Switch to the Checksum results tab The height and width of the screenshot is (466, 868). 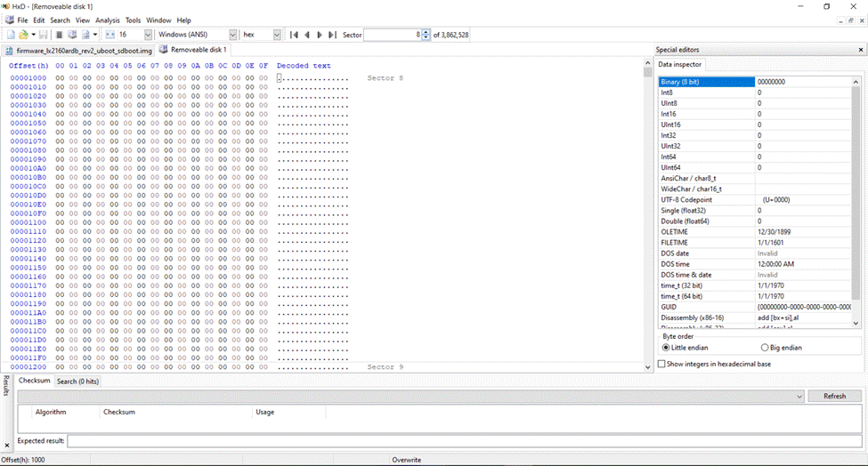pyautogui.click(x=35, y=381)
